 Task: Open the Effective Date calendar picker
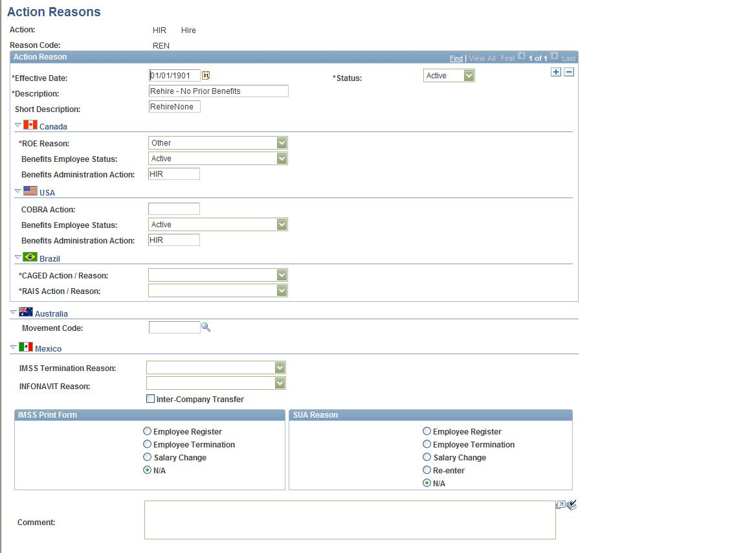point(206,75)
